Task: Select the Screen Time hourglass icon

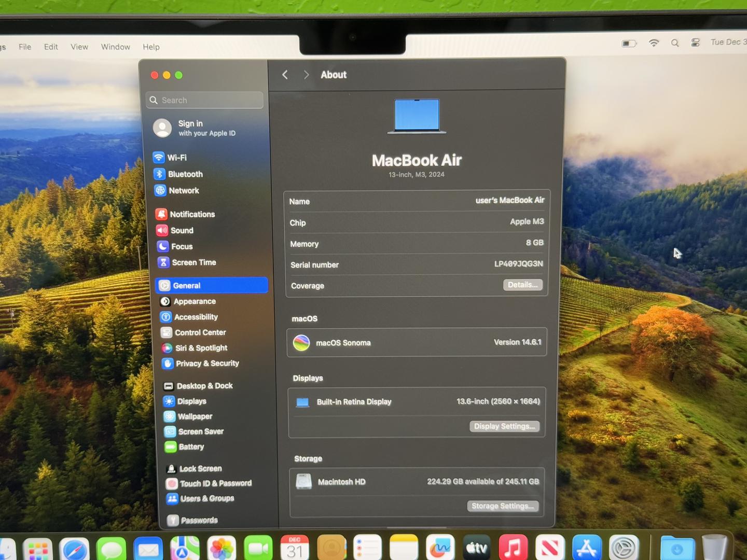Action: [x=163, y=262]
